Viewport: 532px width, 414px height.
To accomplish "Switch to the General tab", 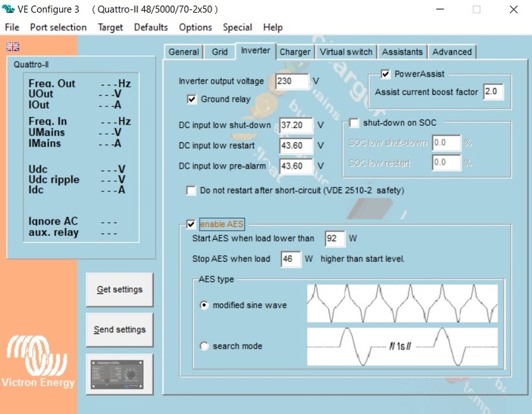I will click(184, 52).
